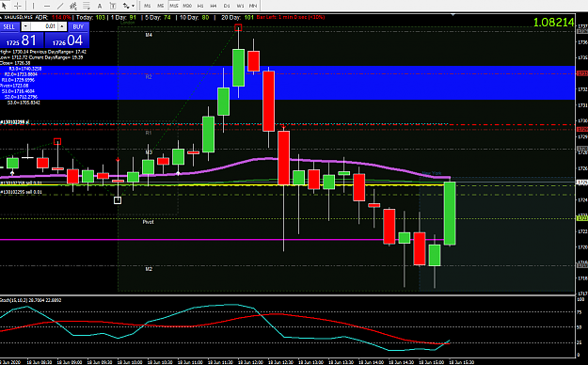
Task: Select the #130132298 sell 0.01 order line label
Action: (x=21, y=183)
